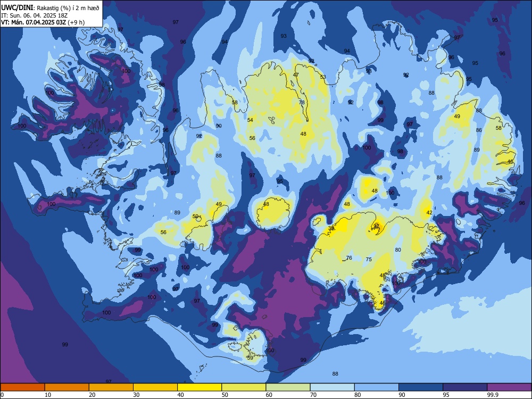Select the 20–30 amber legend swatch
This screenshot has width=532, height=399.
click(111, 387)
